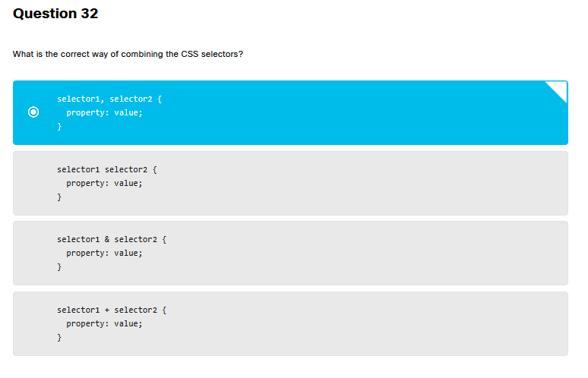This screenshot has height=378, width=588.
Task: Click the ampersand symbol between the selectors
Action: tap(107, 240)
